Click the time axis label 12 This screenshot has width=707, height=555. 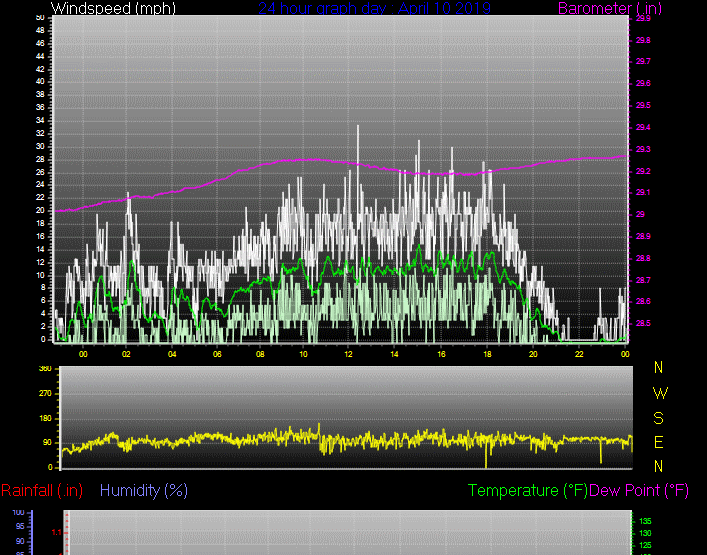pos(348,354)
